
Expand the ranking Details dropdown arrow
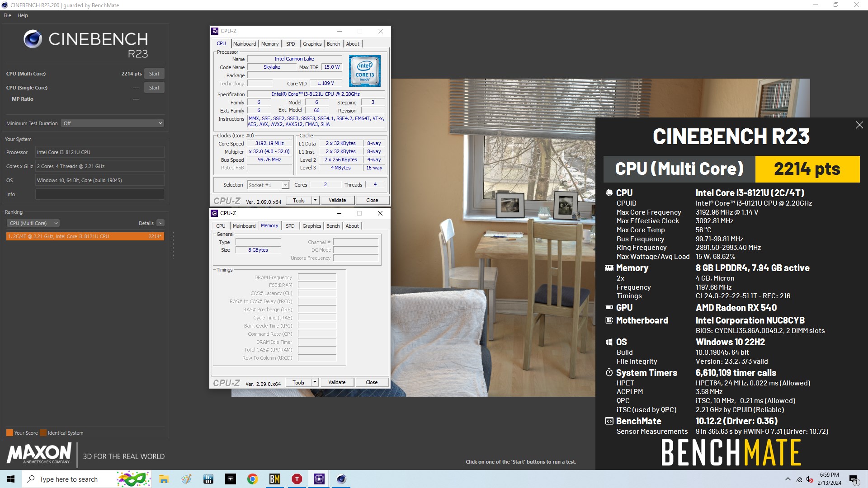[160, 223]
